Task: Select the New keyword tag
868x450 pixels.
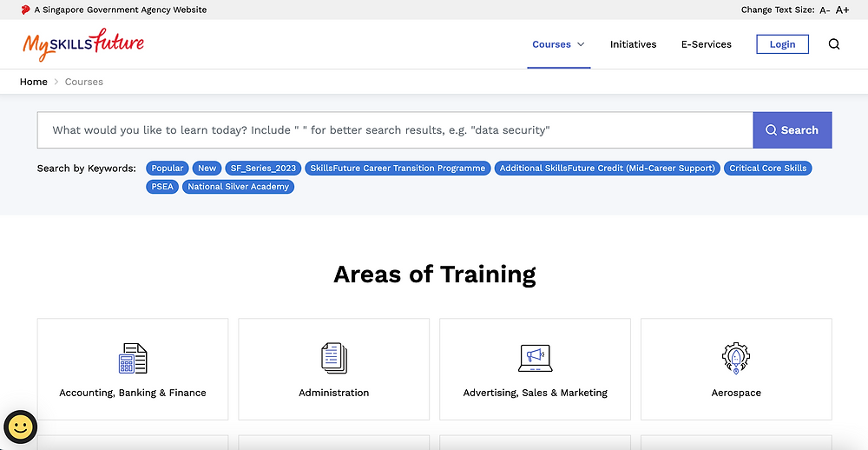Action: (207, 168)
